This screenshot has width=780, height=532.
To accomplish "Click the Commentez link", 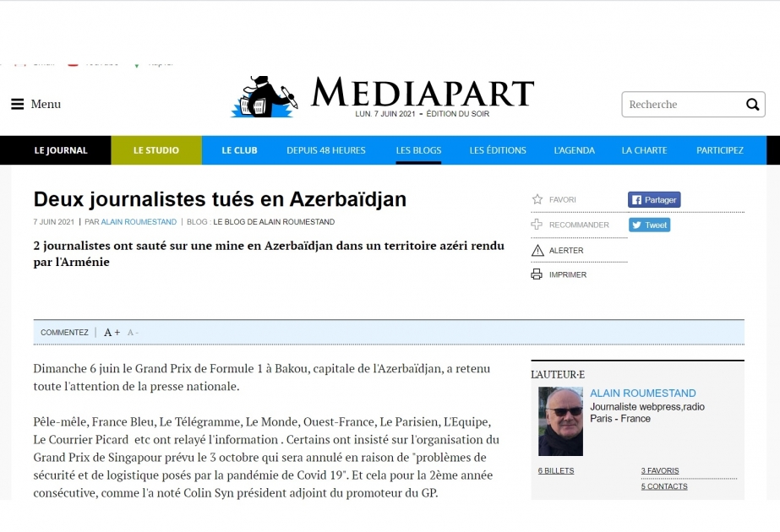I will point(64,332).
